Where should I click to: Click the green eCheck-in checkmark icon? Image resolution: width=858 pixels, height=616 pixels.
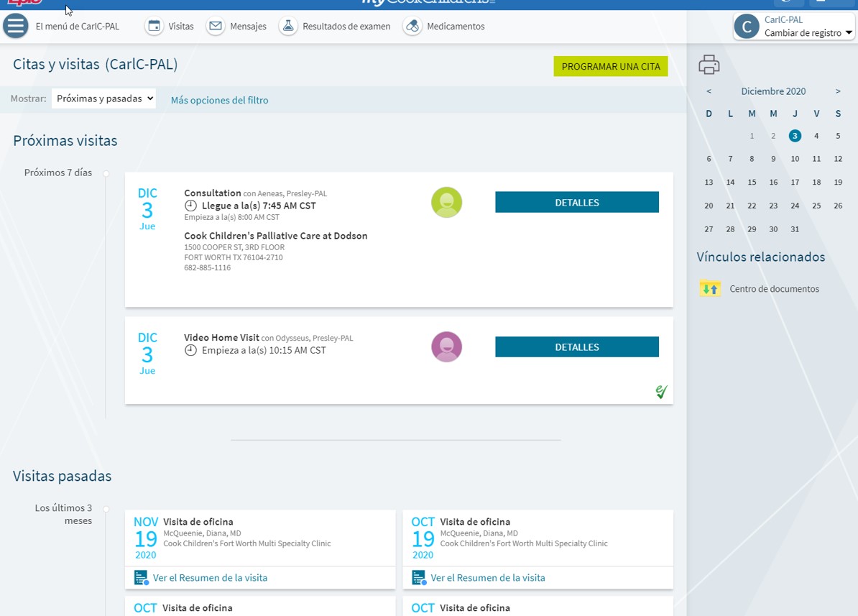[x=661, y=392]
